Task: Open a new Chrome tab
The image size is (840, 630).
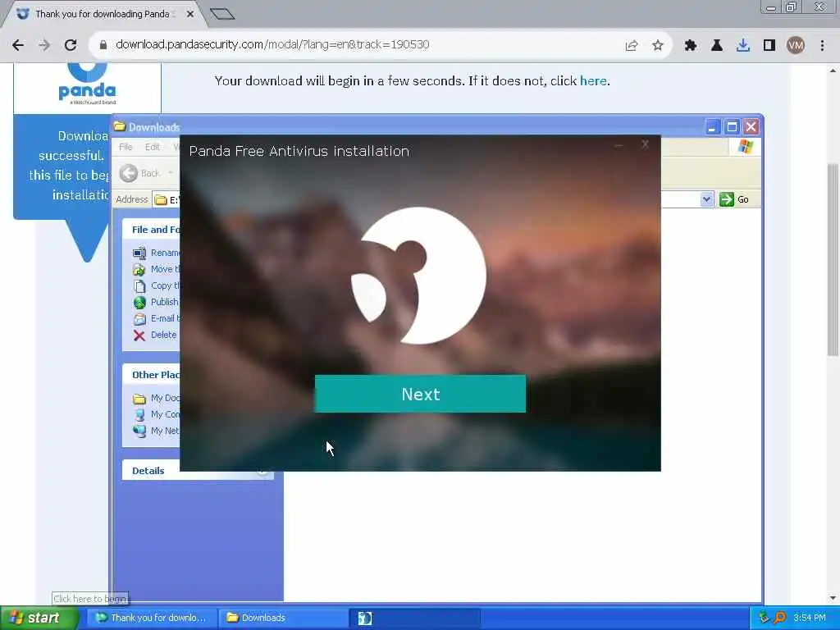Action: pyautogui.click(x=222, y=14)
